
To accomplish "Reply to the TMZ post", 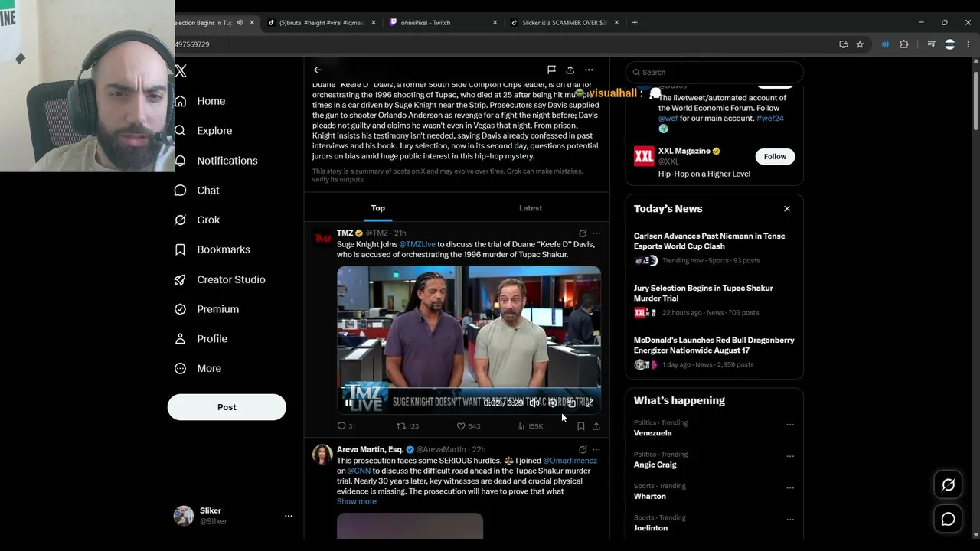I will coord(346,426).
